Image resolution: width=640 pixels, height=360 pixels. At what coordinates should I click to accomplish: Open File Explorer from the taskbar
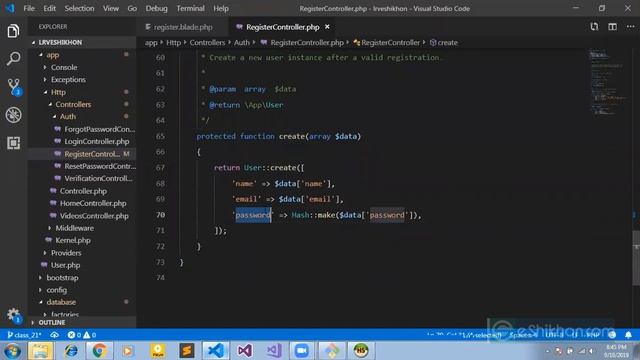click(x=40, y=351)
